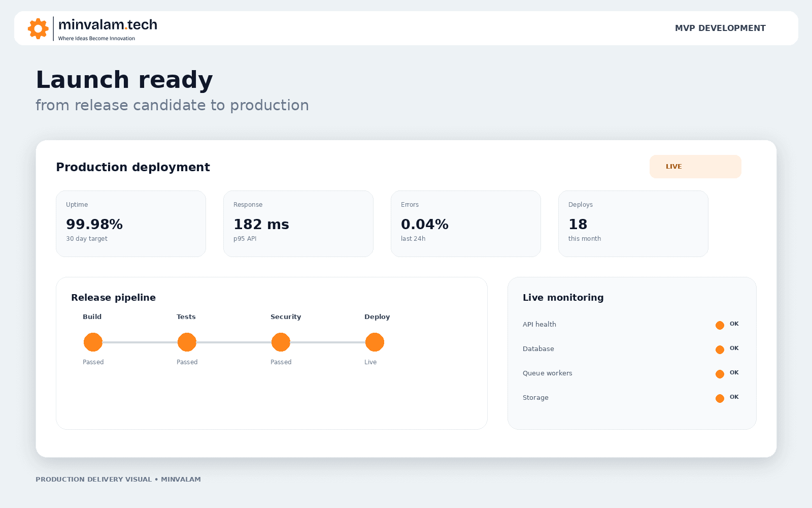Click 'from release candidate to production' subtitle
Viewport: 812px width, 508px height.
(172, 105)
